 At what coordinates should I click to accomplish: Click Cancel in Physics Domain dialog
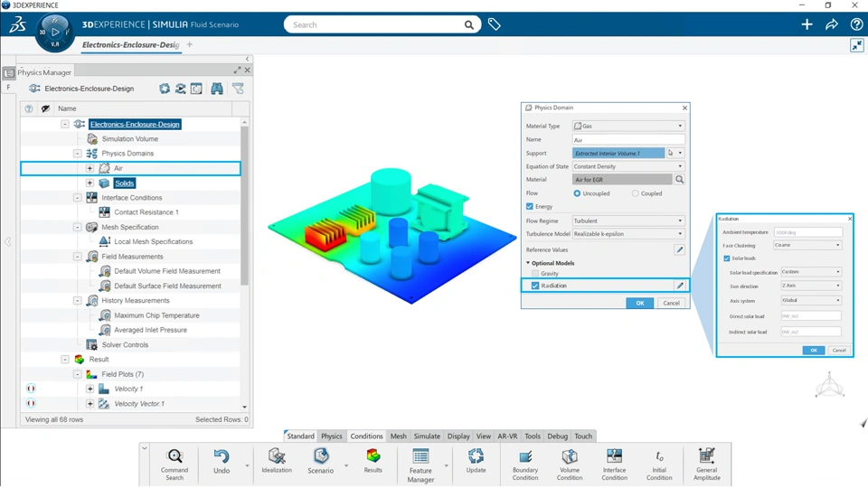pyautogui.click(x=671, y=303)
